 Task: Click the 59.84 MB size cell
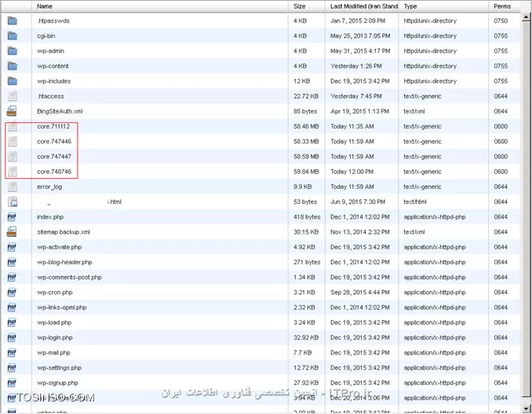[x=306, y=172]
